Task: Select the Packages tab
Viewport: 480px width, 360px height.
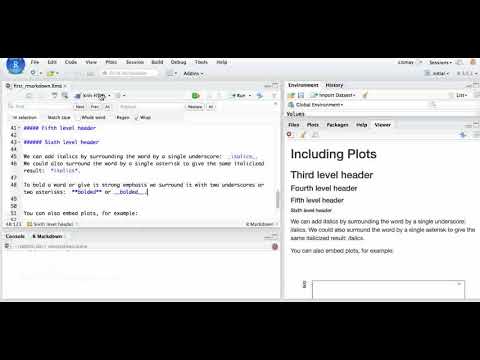Action: click(x=337, y=125)
